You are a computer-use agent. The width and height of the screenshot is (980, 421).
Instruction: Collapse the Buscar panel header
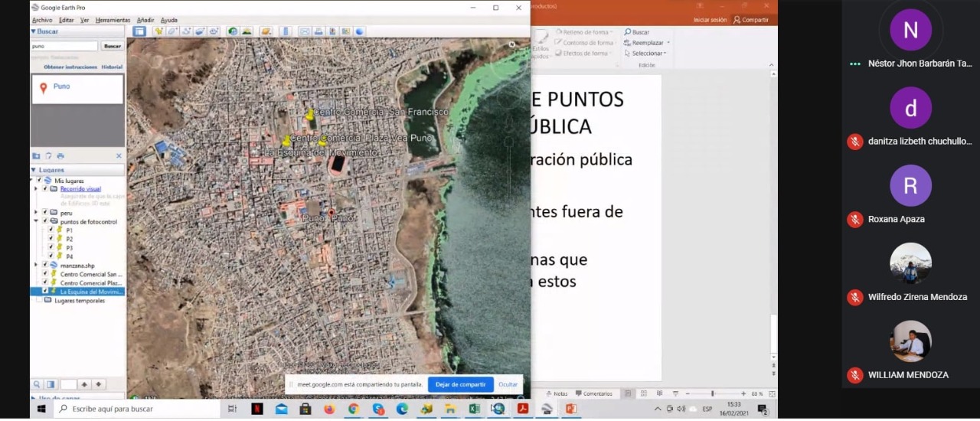click(77, 31)
